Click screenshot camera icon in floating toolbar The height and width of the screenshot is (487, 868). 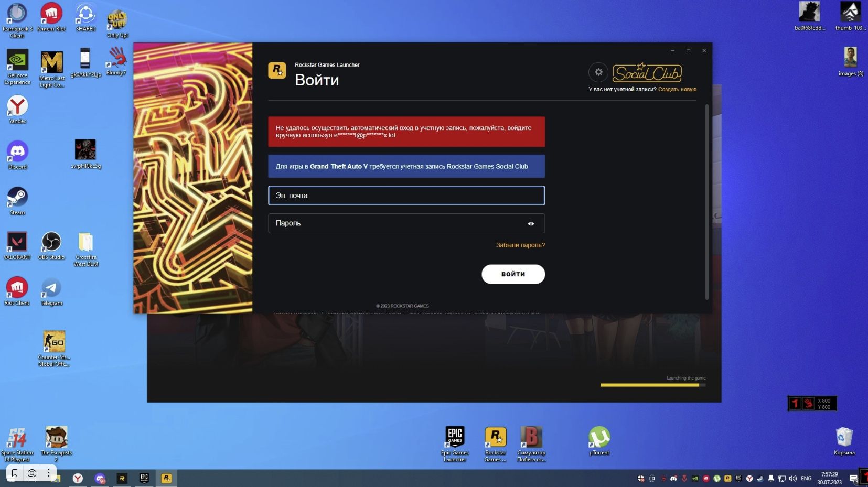(32, 473)
